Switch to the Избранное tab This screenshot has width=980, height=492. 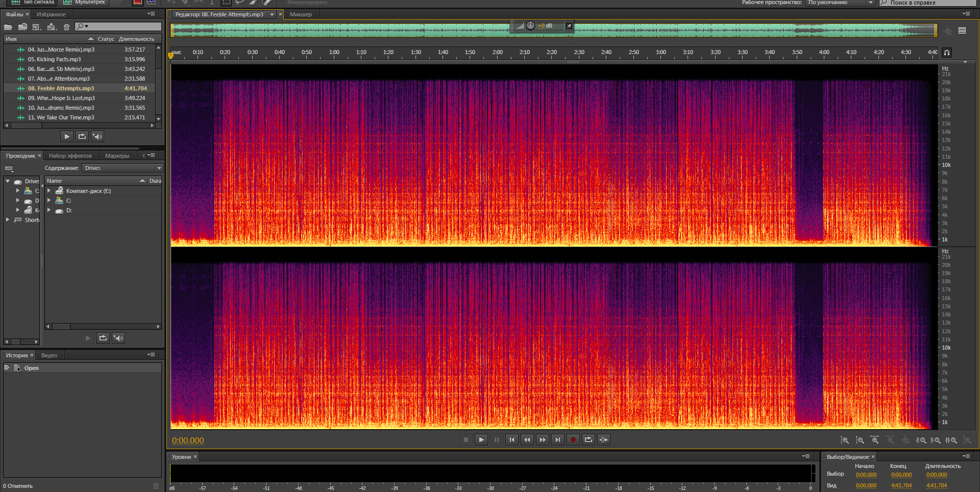pyautogui.click(x=51, y=14)
